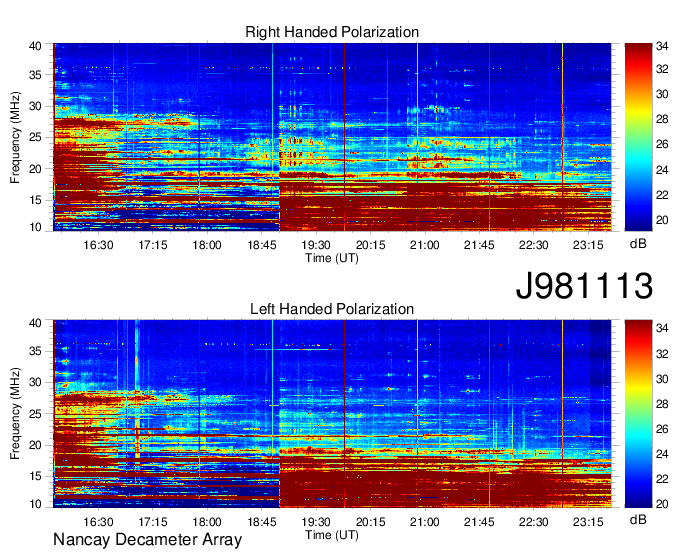Click "Time (UT)" label under the right-handed plot
The height and width of the screenshot is (552, 680).
click(332, 258)
